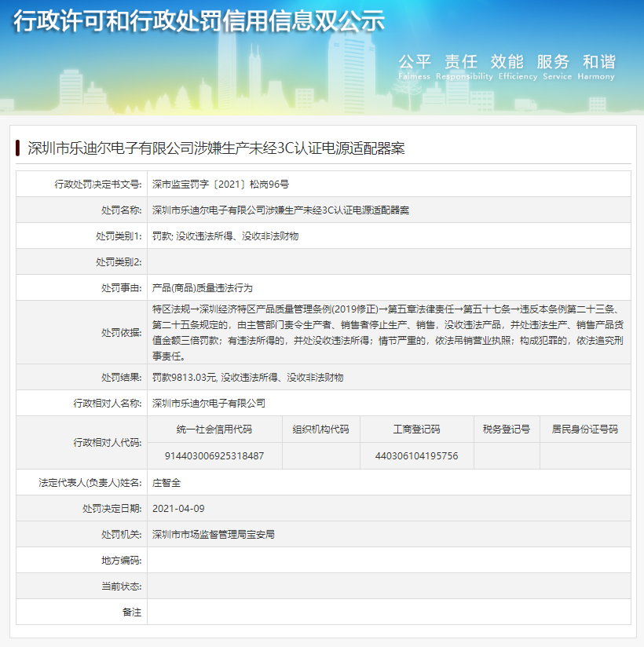Click the 处罚类别1 label
This screenshot has height=647, width=644.
tap(119, 236)
